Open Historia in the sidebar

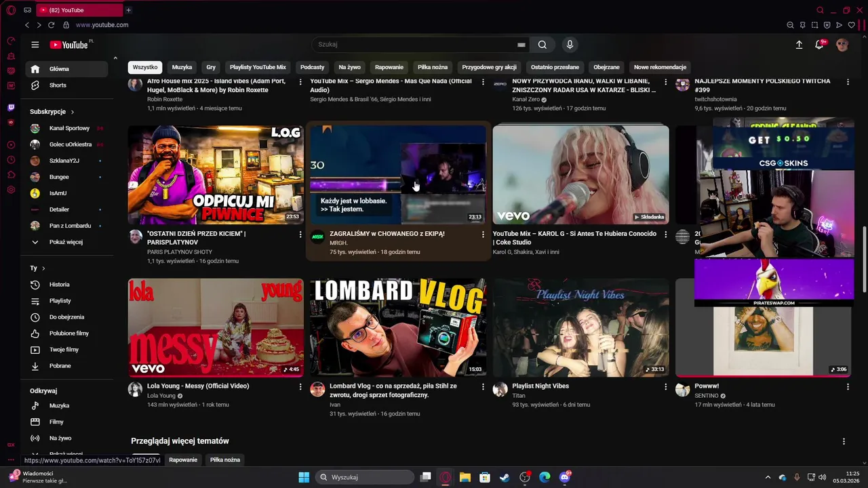[66, 285]
